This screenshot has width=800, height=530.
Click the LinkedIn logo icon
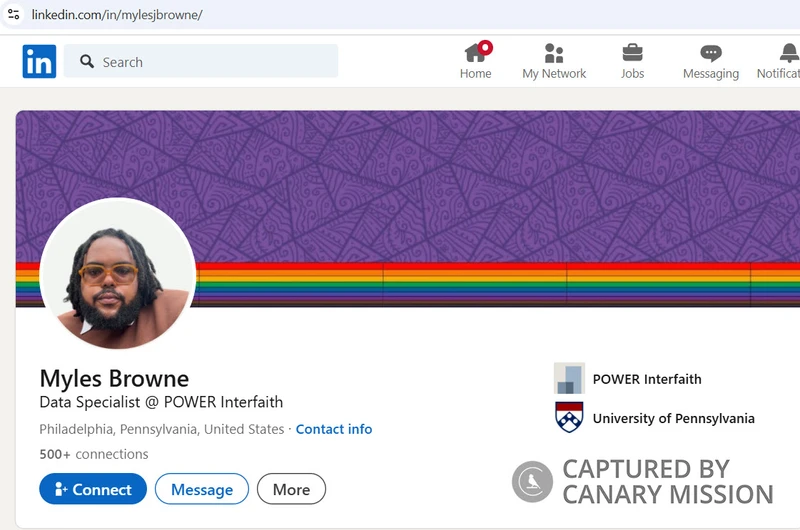coord(39,61)
